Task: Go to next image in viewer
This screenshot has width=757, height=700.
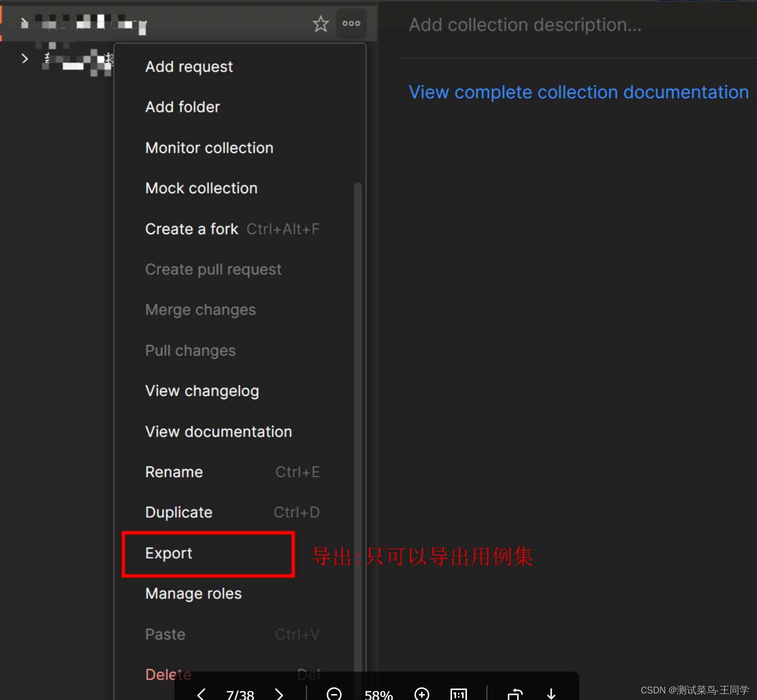Action: point(279,694)
